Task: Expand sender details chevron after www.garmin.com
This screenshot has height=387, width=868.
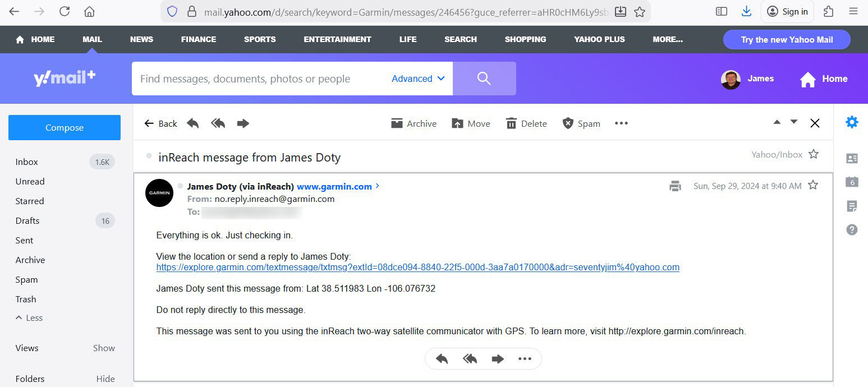Action: 378,186
